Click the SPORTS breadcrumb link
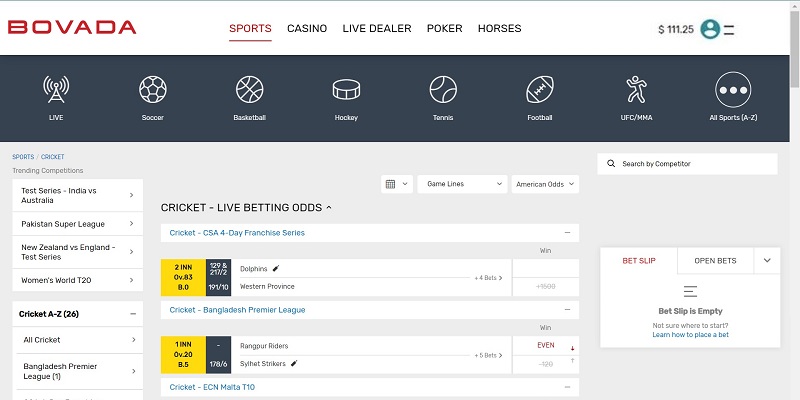 (23, 157)
